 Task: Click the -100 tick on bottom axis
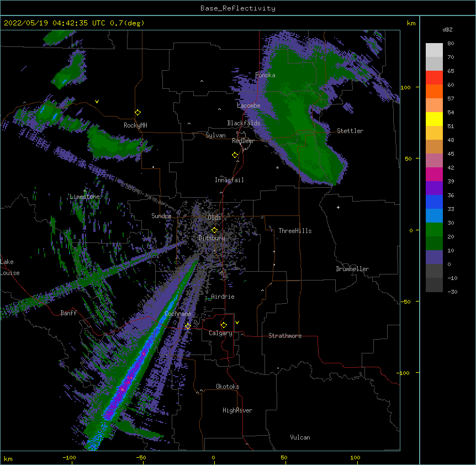click(69, 457)
